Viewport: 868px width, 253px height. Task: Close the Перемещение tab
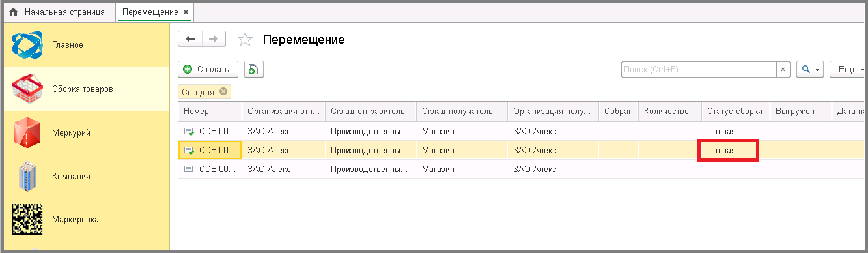pos(186,12)
